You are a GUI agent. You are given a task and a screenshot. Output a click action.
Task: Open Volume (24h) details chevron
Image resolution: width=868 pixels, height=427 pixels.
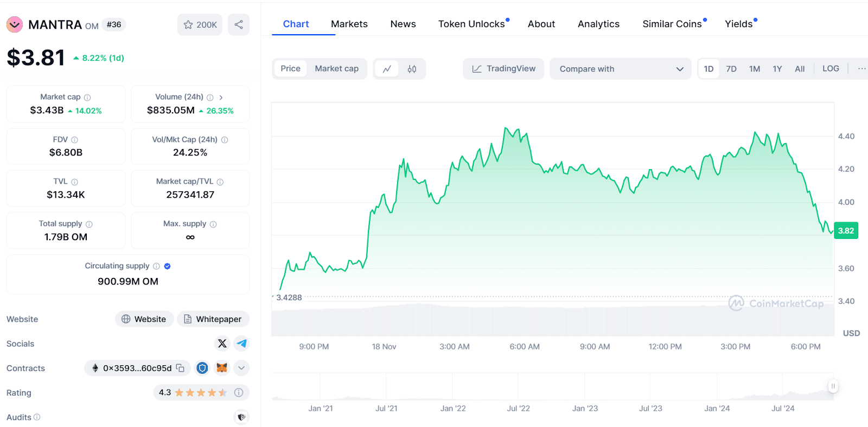coord(221,98)
